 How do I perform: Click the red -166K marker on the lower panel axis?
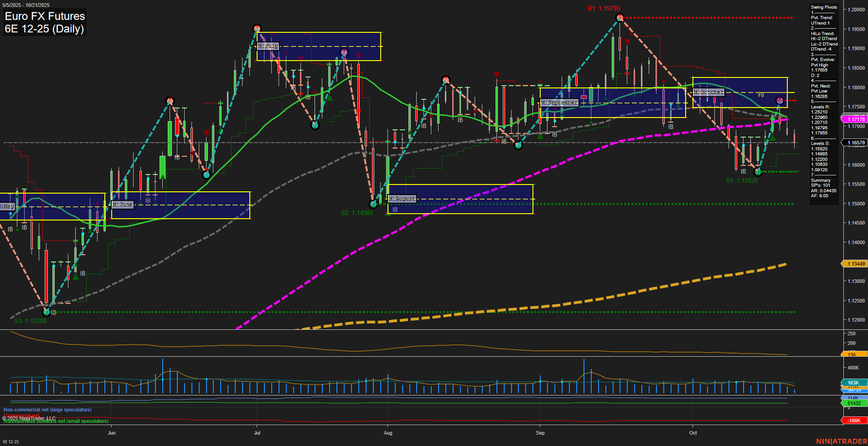854,421
